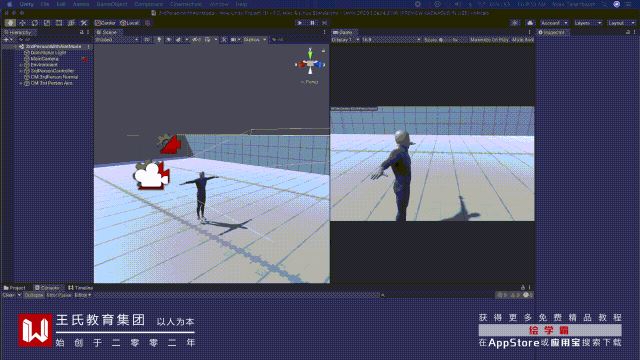The image size is (640, 360).
Task: Select the Rotate tool
Action: [35, 23]
